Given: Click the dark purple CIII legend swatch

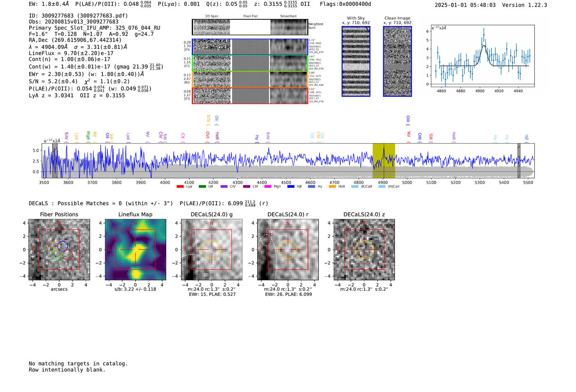Looking at the screenshot, I should tap(246, 186).
